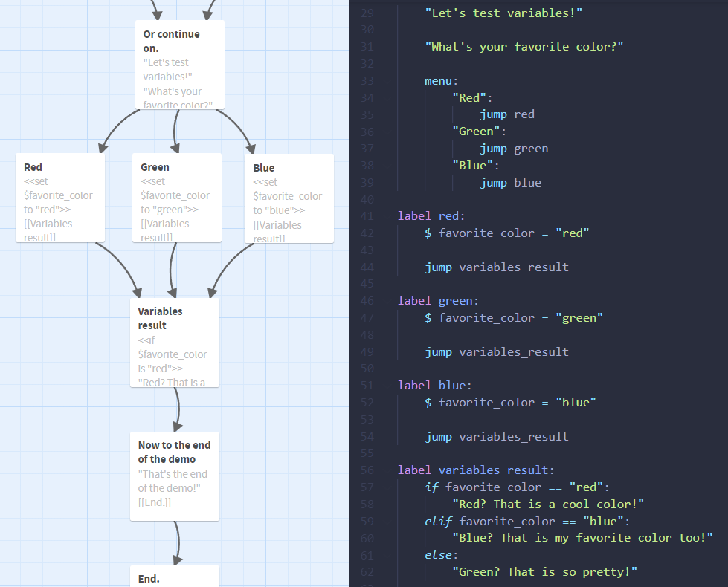This screenshot has height=587, width=728.
Task: Collapse the fold arrow beside "label green:" line 46
Action: click(x=388, y=301)
